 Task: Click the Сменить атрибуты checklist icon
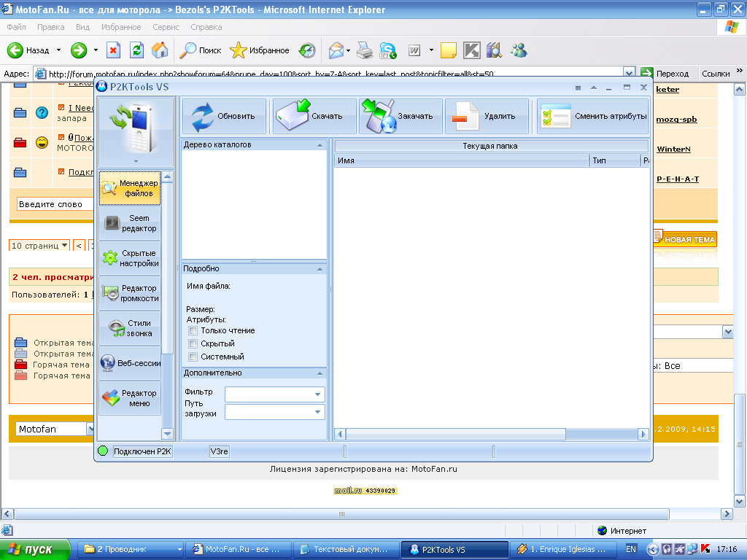pos(556,116)
